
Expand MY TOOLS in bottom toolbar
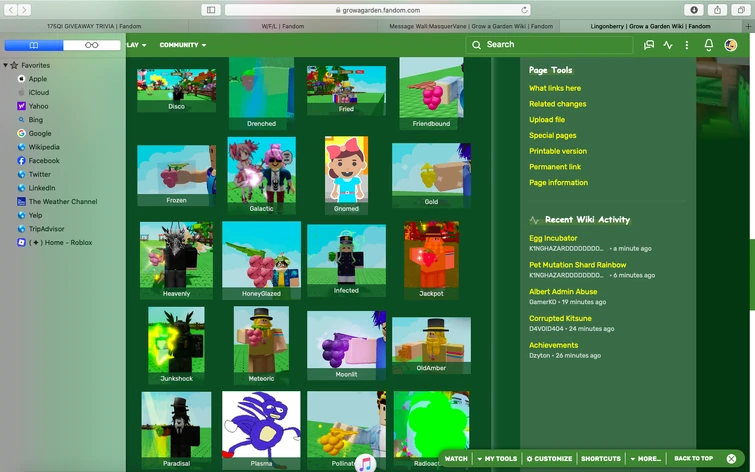(x=497, y=459)
